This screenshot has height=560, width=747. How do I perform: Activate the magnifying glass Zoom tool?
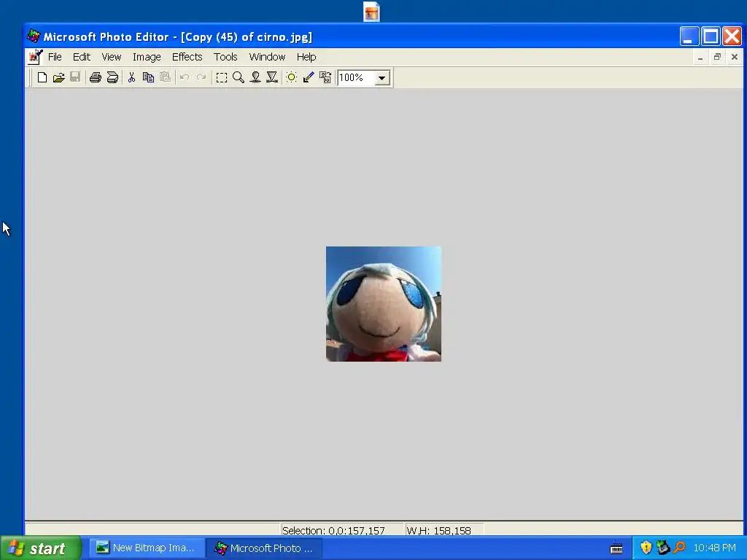239,77
